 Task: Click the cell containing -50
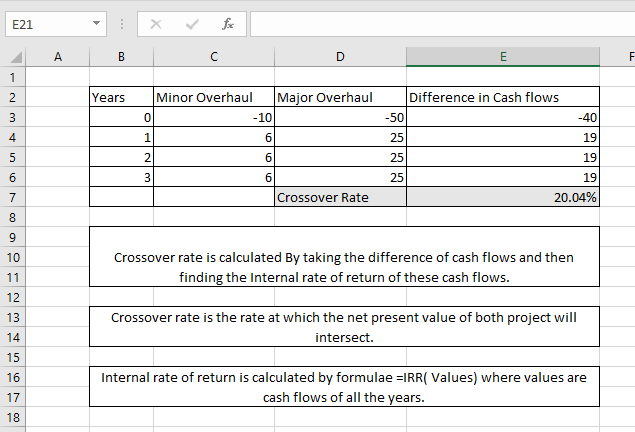pyautogui.click(x=339, y=117)
